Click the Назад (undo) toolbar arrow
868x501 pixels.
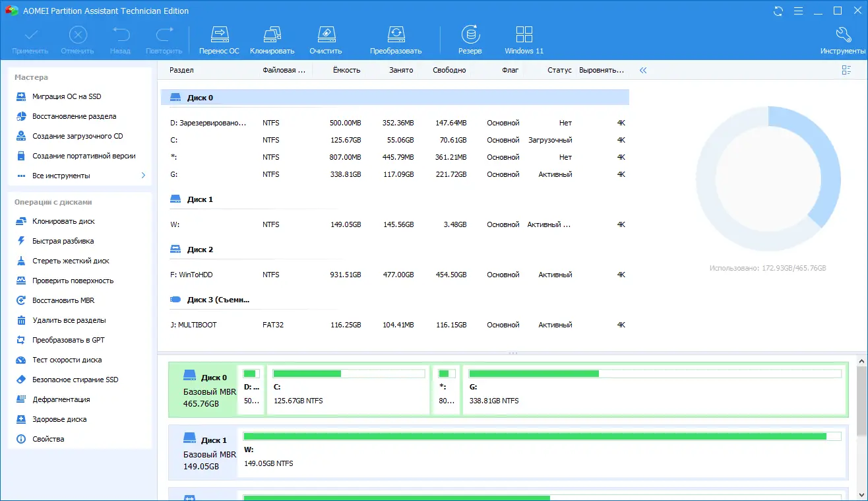[120, 40]
